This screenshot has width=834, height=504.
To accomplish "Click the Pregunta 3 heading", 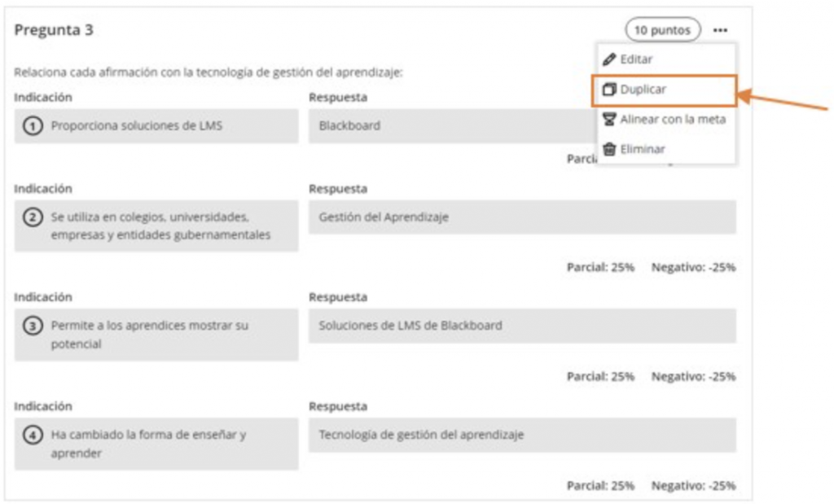I will coord(54,30).
